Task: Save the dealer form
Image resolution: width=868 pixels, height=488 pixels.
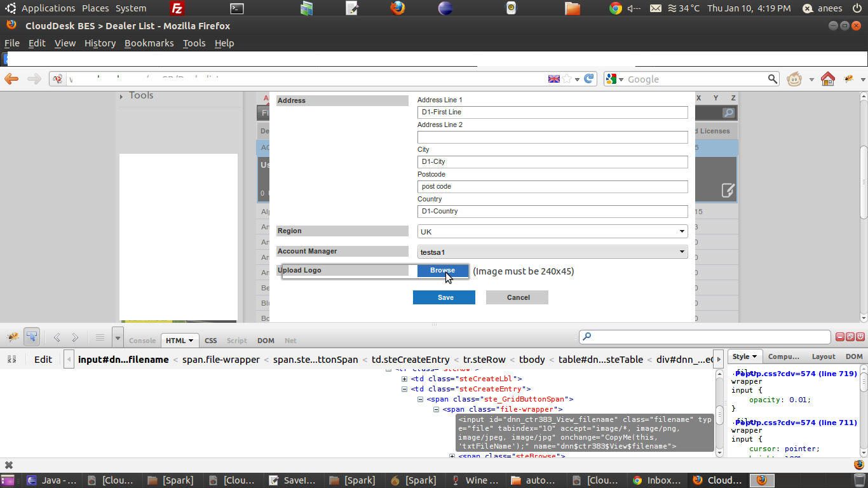Action: click(444, 297)
